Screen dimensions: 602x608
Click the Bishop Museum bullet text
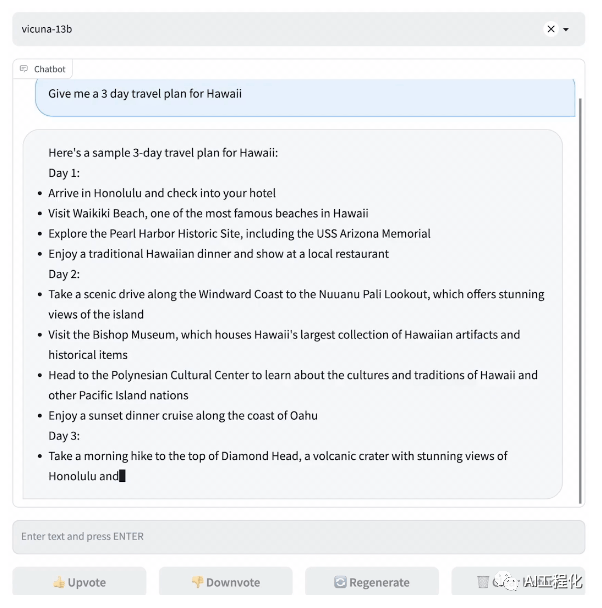pos(284,335)
